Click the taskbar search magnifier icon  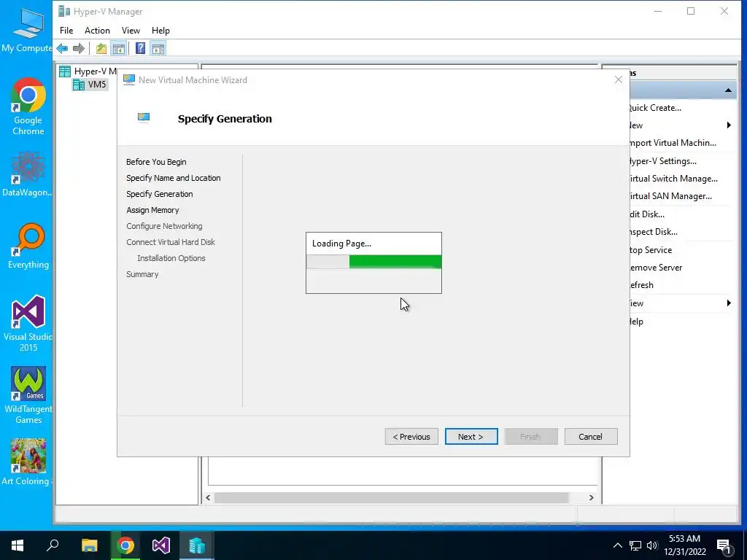click(53, 545)
